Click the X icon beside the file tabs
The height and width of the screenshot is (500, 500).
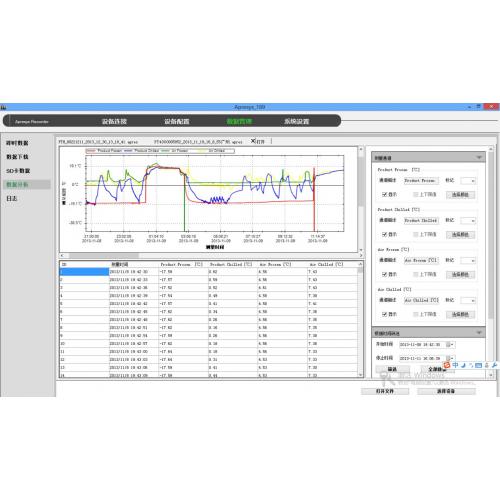coord(253,141)
